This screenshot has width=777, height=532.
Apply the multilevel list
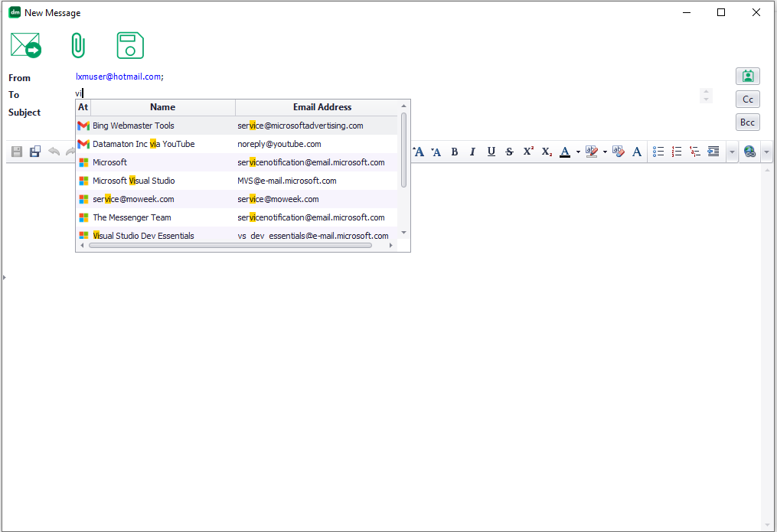pos(695,152)
